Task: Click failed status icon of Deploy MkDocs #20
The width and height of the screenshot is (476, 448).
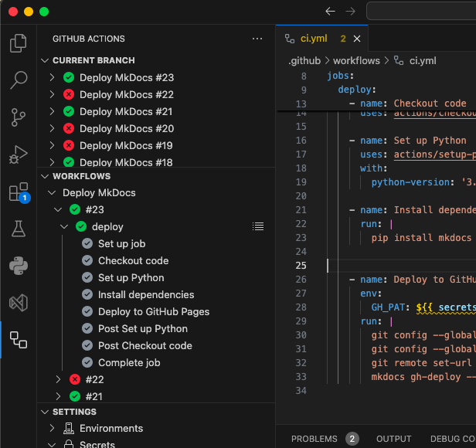Action: 69,129
